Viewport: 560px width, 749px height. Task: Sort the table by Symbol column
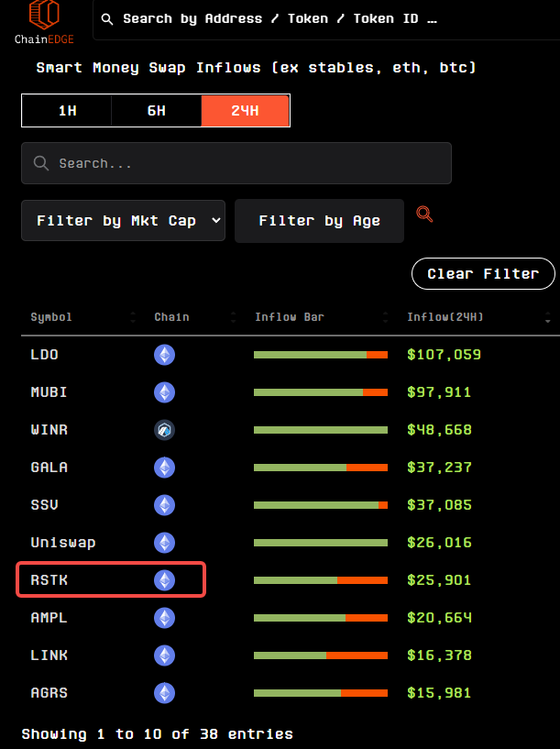[x=83, y=317]
